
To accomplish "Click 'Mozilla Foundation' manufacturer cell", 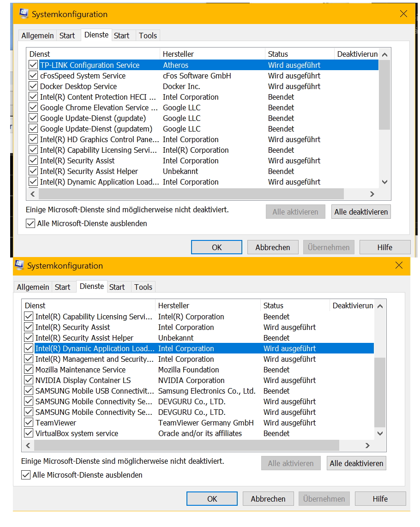I will coord(188,370).
